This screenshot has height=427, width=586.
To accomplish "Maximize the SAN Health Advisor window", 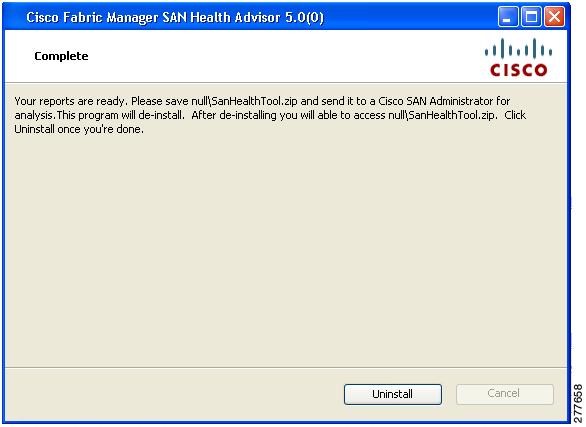I will [531, 17].
